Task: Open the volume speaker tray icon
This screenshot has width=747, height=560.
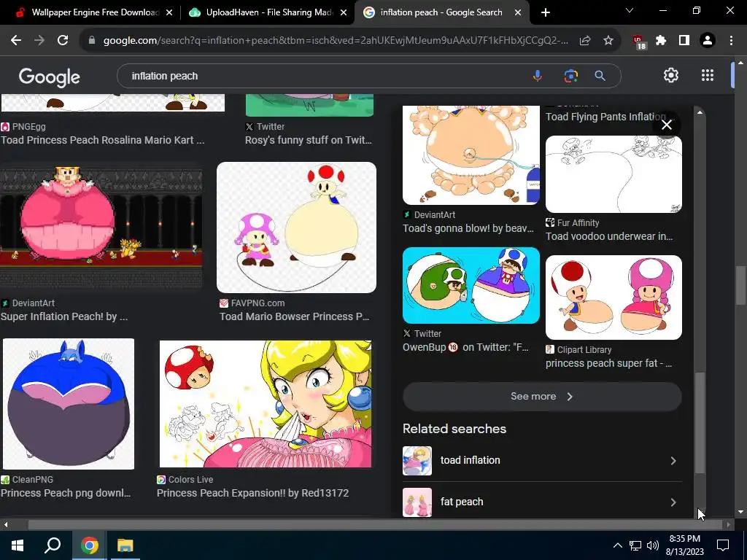Action: point(653,545)
